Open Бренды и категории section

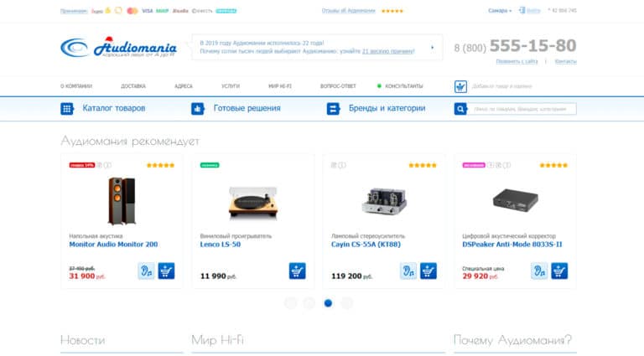[x=387, y=108]
